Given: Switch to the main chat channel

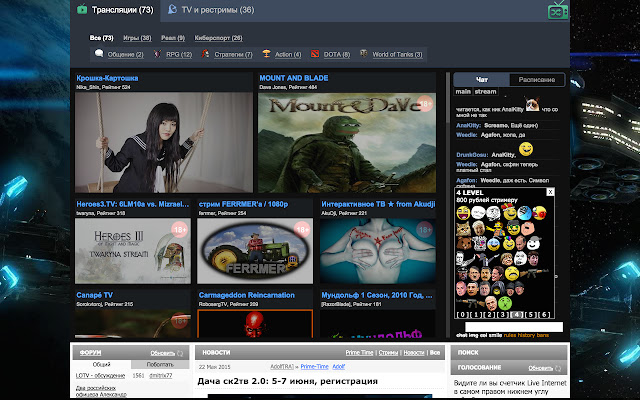Looking at the screenshot, I should (x=463, y=91).
